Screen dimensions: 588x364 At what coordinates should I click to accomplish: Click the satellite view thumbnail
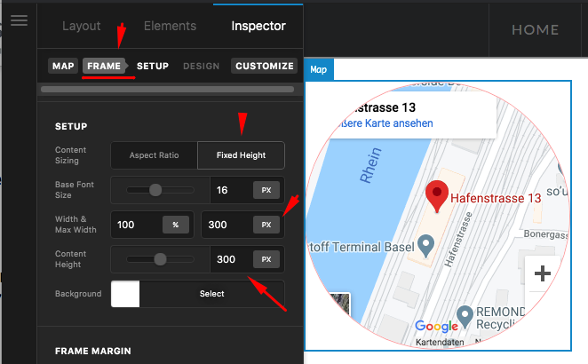[340, 305]
